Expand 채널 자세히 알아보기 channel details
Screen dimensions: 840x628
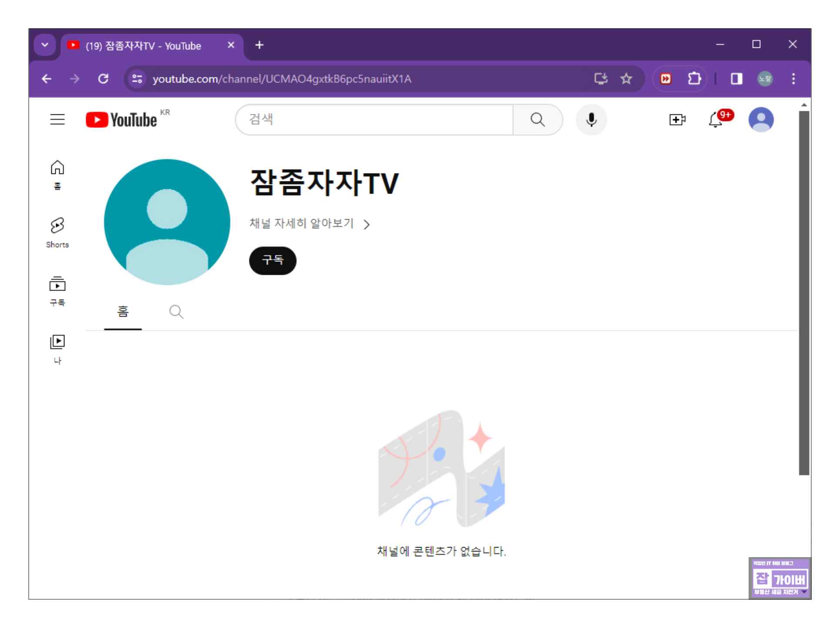pyautogui.click(x=309, y=224)
